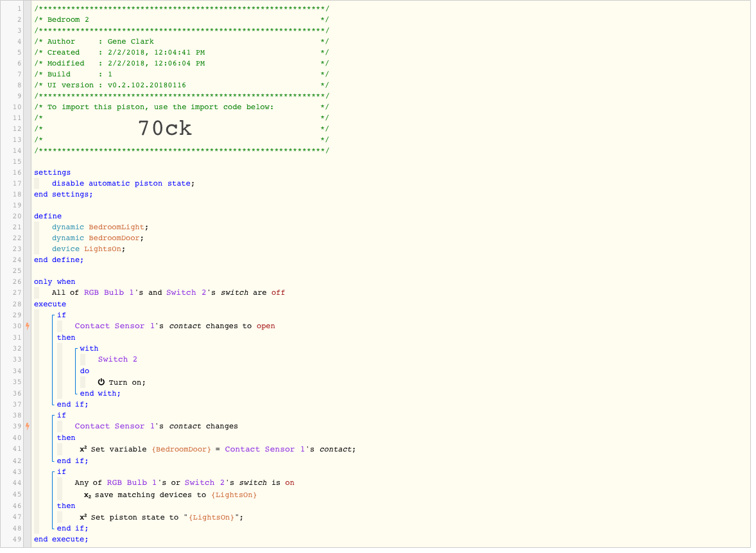The height and width of the screenshot is (553, 756).
Task: Click Contact Sensor 1 on line 41
Action: click(264, 449)
